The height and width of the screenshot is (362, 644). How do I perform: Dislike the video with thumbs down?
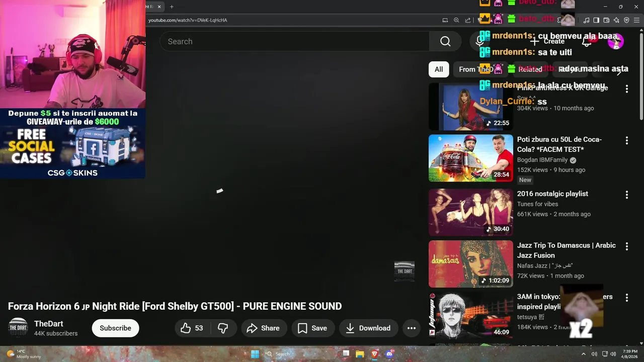coord(223,328)
